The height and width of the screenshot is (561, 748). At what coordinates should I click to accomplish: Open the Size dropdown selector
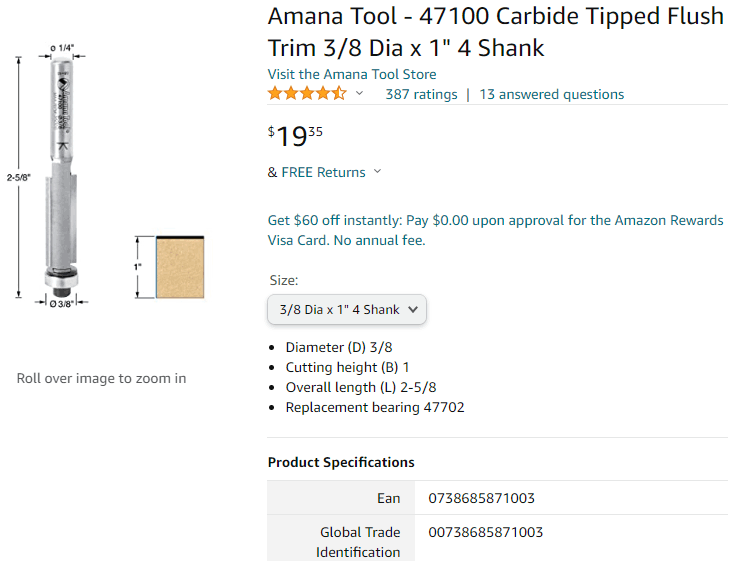(x=347, y=310)
